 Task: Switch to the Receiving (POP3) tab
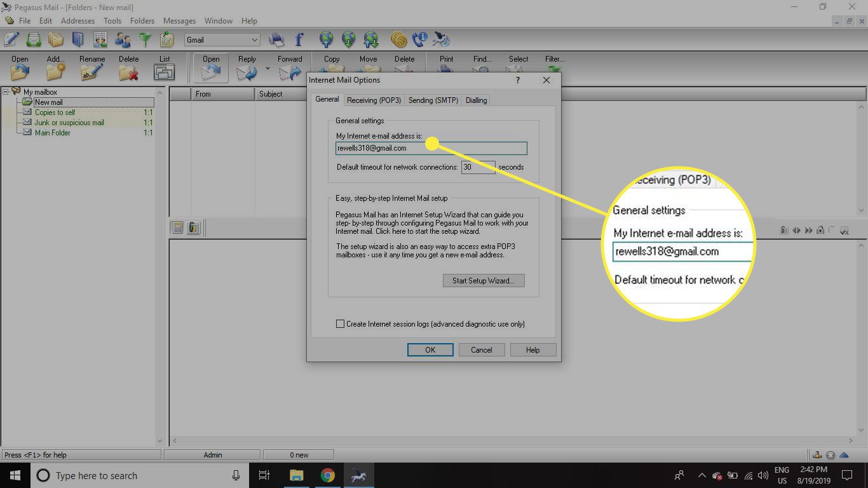click(374, 100)
